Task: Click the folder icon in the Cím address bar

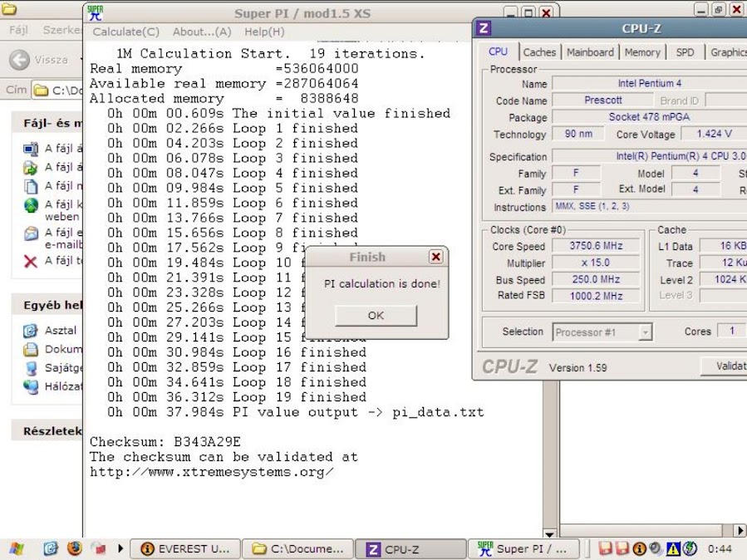Action: (x=41, y=90)
